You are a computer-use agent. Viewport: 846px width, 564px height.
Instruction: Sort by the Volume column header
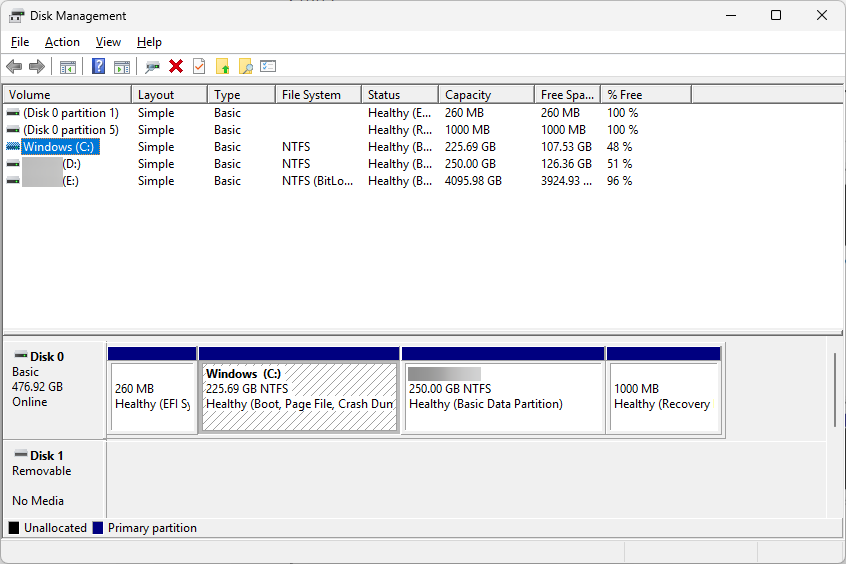[x=67, y=94]
